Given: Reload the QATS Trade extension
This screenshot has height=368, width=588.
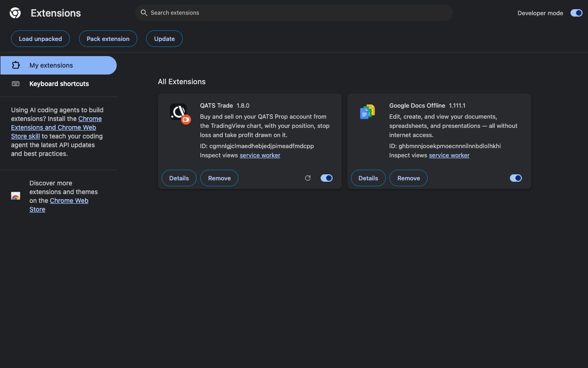Looking at the screenshot, I should (x=308, y=178).
